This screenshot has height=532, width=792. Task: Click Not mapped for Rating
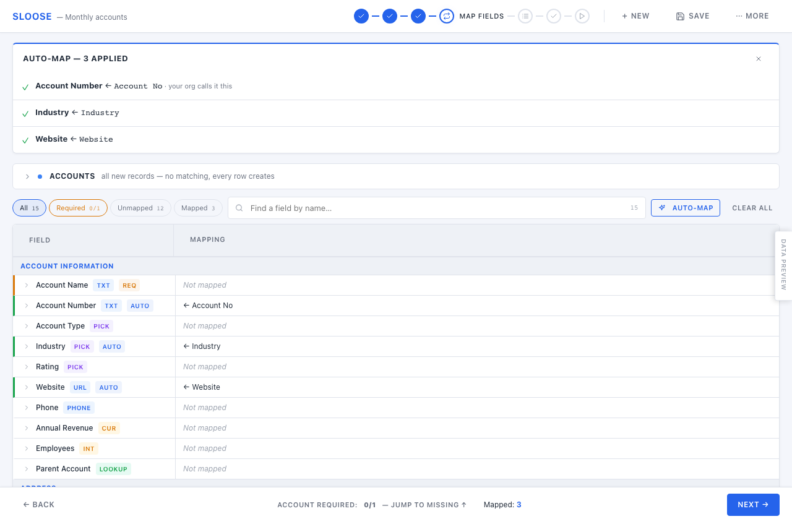coord(205,367)
